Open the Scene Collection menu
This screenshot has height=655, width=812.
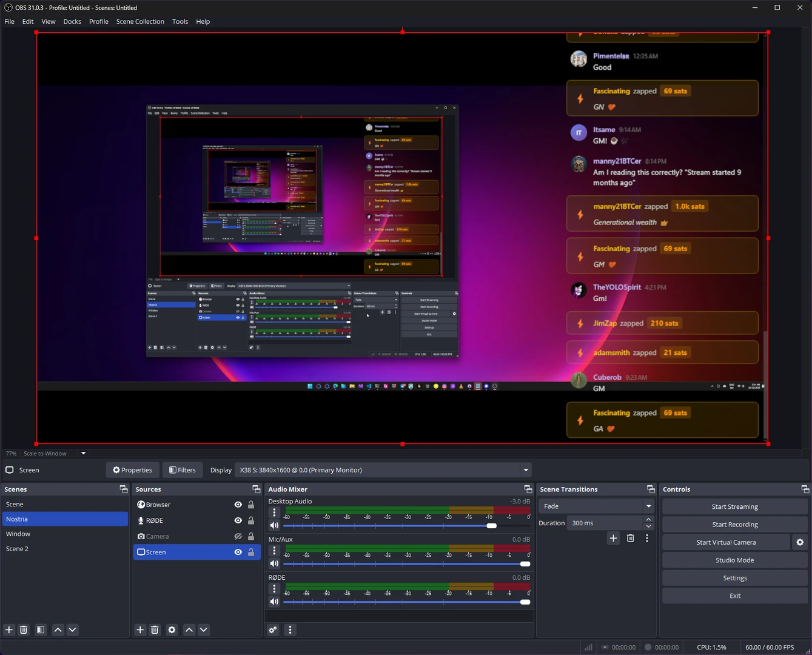pos(140,21)
